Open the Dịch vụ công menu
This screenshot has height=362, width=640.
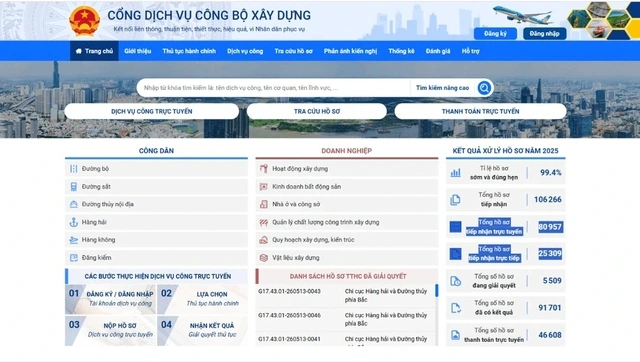245,51
